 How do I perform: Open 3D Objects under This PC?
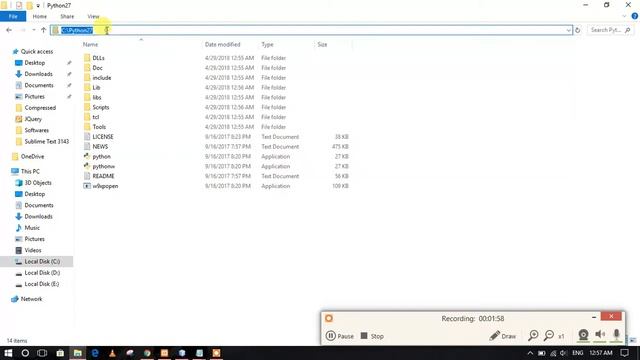click(x=38, y=182)
